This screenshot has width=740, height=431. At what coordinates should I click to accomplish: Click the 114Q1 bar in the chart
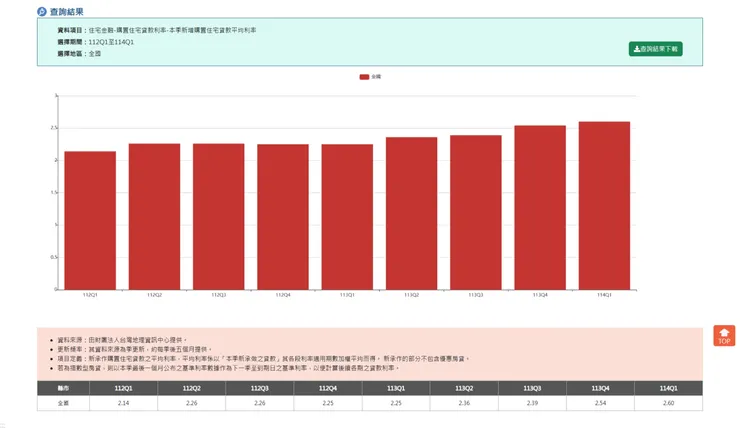click(604, 206)
